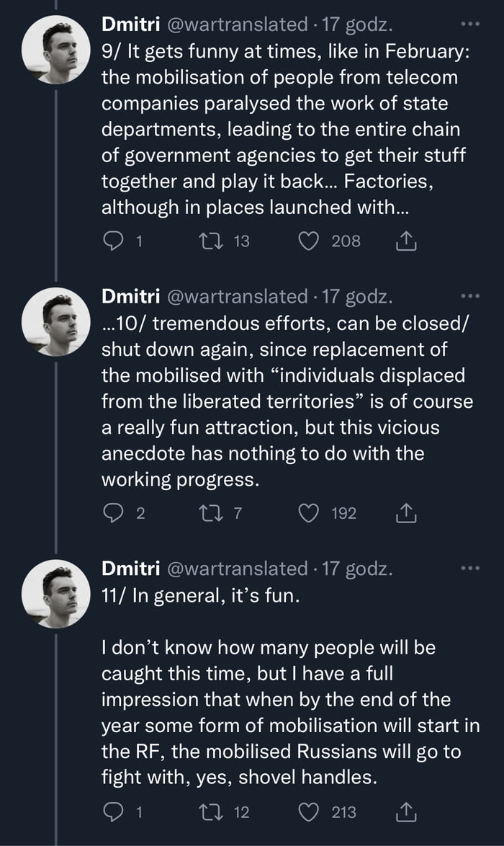
Task: Open more options on the 9/ tweet
Action: (x=469, y=24)
